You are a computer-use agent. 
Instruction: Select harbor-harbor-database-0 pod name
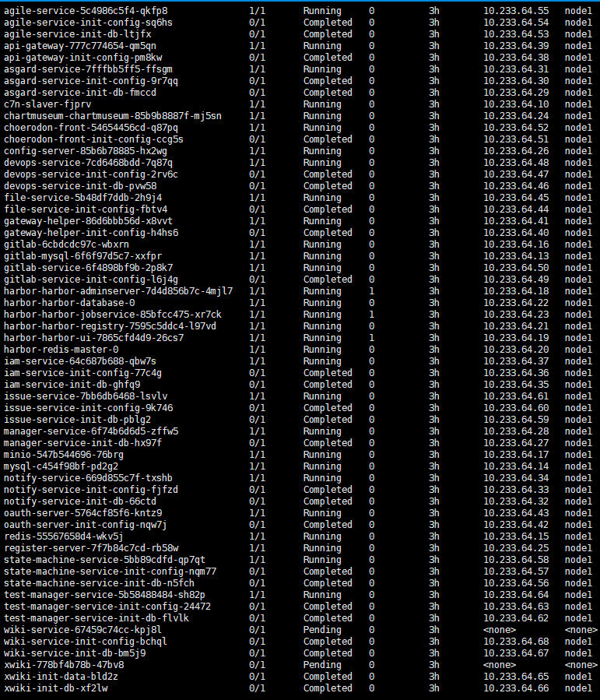click(69, 303)
